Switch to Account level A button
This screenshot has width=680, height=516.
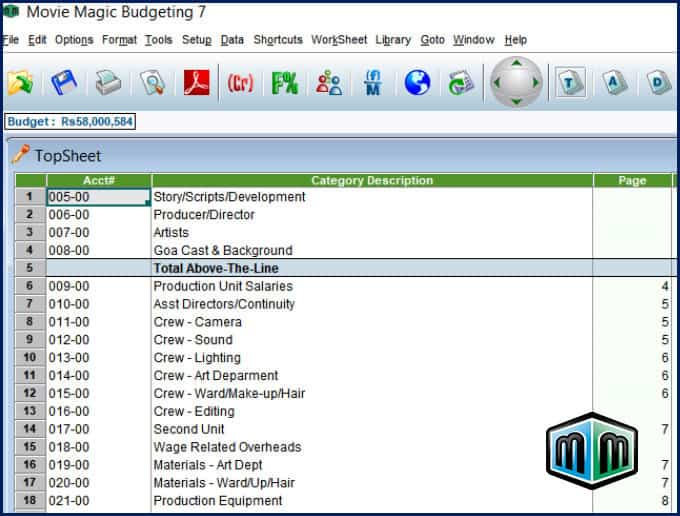coord(615,82)
